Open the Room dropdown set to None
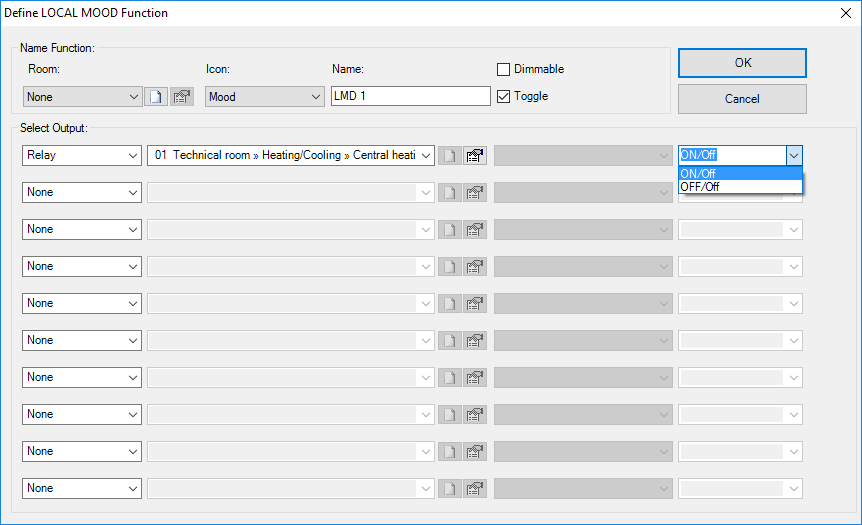The image size is (862, 525). [83, 97]
